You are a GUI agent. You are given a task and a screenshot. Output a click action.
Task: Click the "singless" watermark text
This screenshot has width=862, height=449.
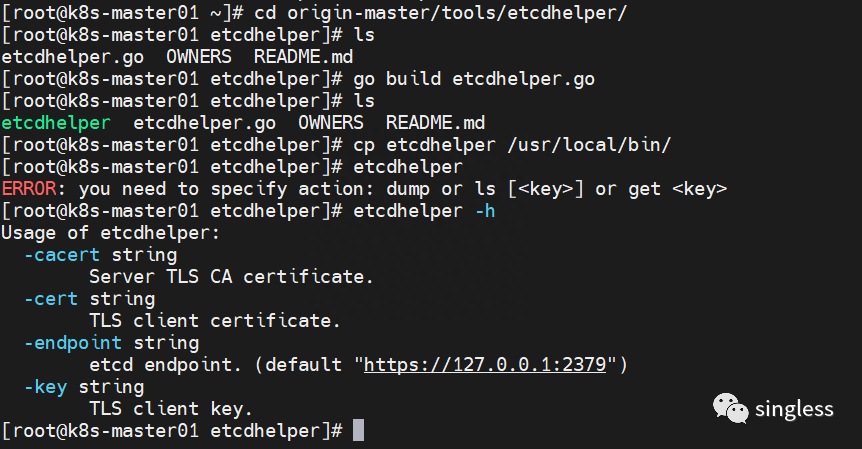click(x=796, y=408)
